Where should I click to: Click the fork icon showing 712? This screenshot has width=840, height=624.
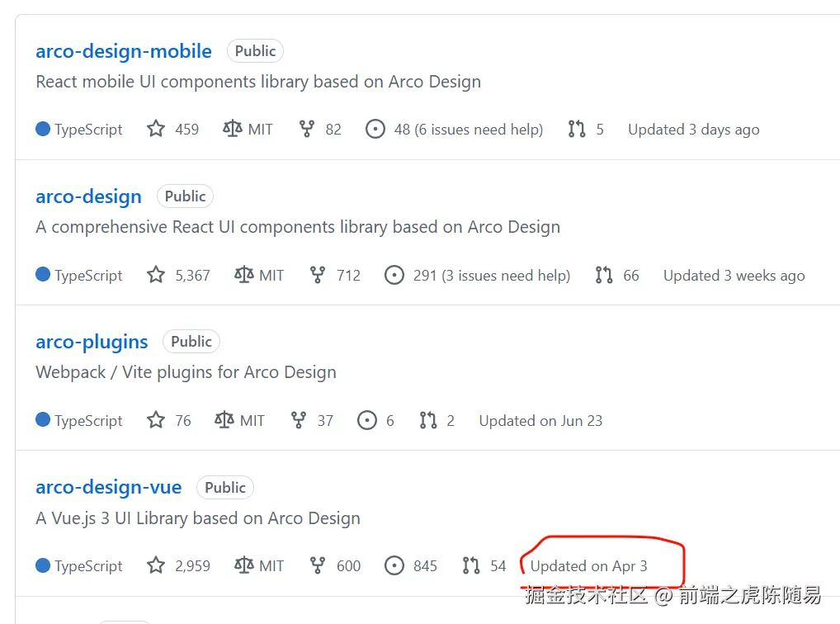[318, 275]
